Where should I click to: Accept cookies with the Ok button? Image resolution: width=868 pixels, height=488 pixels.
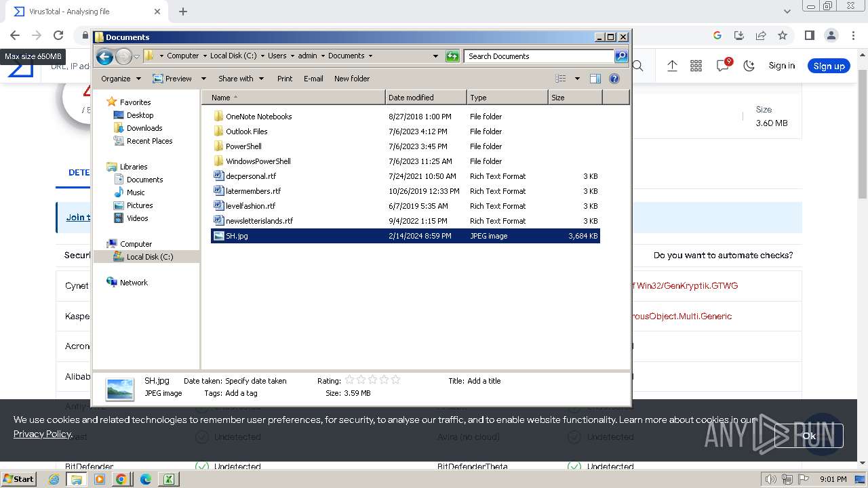coord(809,436)
